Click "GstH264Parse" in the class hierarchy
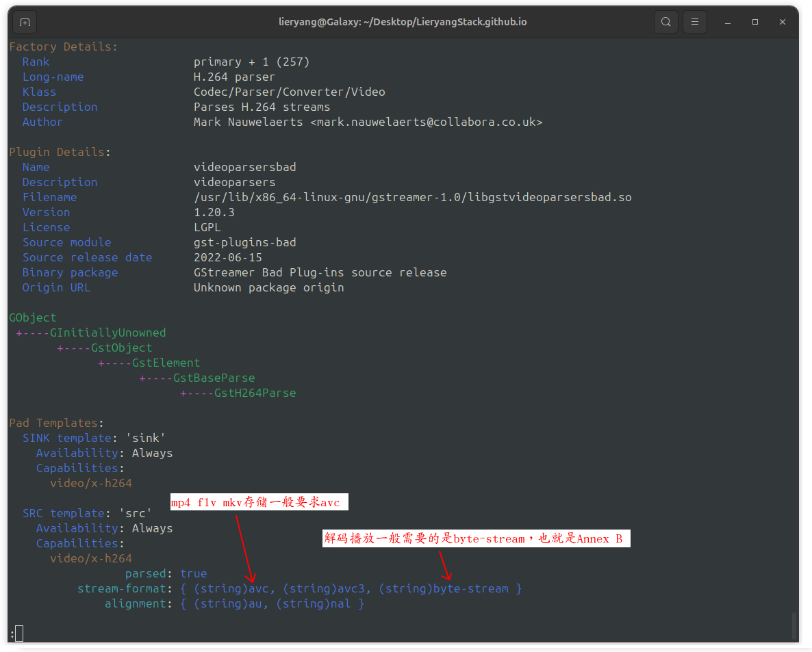The image size is (812, 652). [x=255, y=393]
